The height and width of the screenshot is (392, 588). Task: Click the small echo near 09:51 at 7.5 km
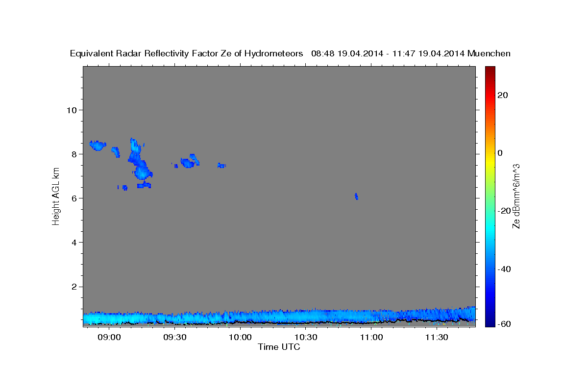click(221, 166)
